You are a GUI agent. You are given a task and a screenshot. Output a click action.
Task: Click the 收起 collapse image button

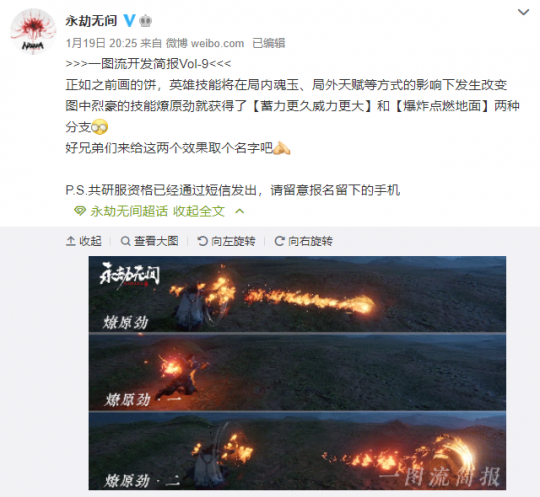click(84, 241)
